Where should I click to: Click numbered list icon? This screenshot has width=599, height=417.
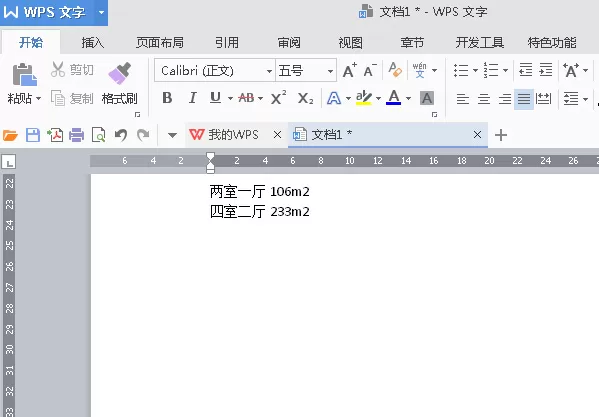491,70
